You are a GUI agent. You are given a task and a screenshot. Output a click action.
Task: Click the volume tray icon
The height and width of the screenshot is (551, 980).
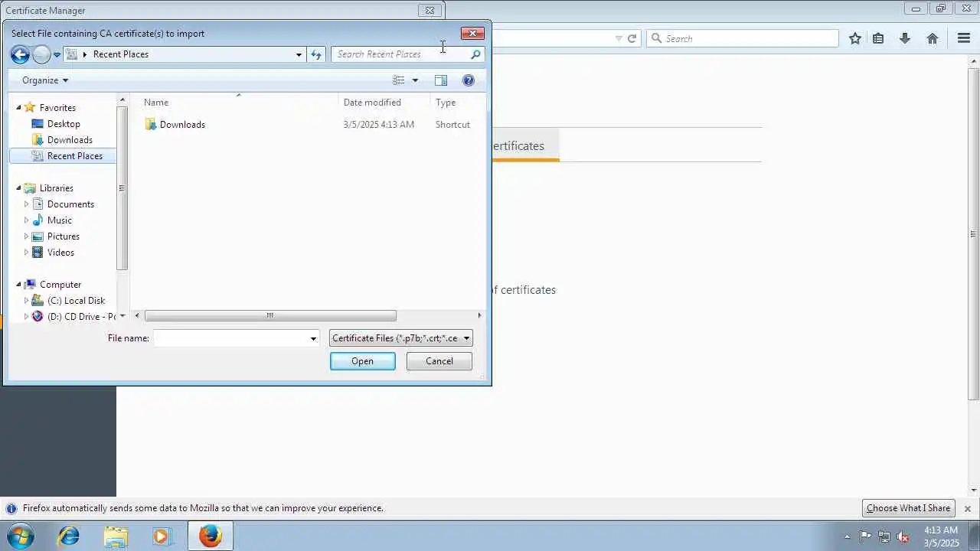(x=903, y=536)
